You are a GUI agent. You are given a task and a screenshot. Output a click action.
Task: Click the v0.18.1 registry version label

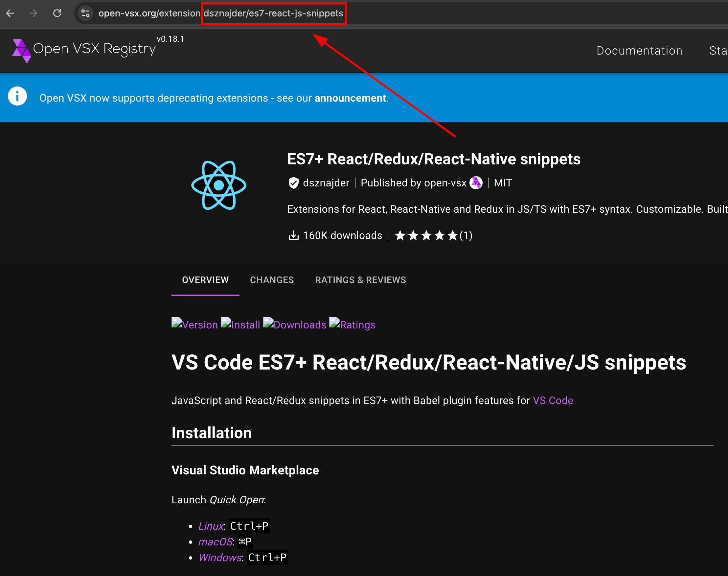[171, 39]
